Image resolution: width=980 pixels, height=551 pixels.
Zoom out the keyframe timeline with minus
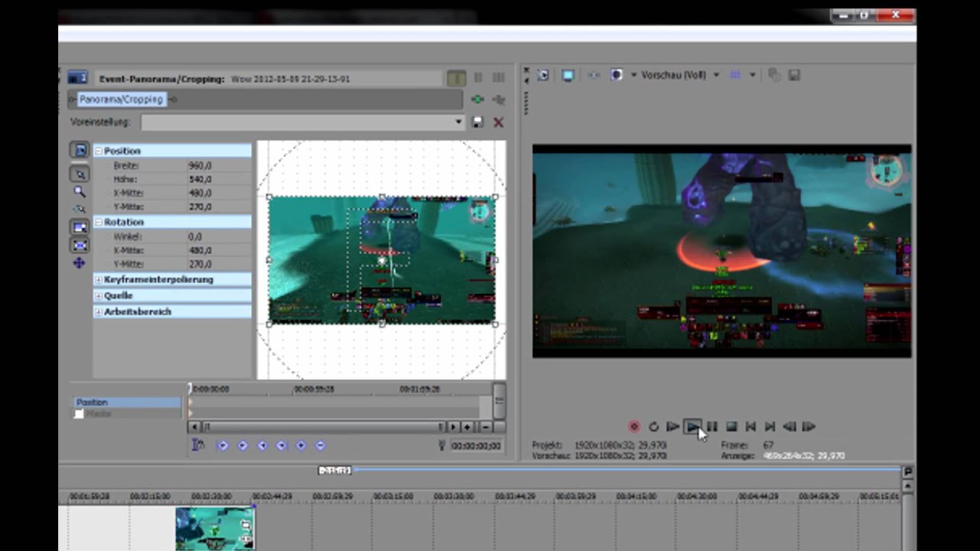pyautogui.click(x=485, y=427)
